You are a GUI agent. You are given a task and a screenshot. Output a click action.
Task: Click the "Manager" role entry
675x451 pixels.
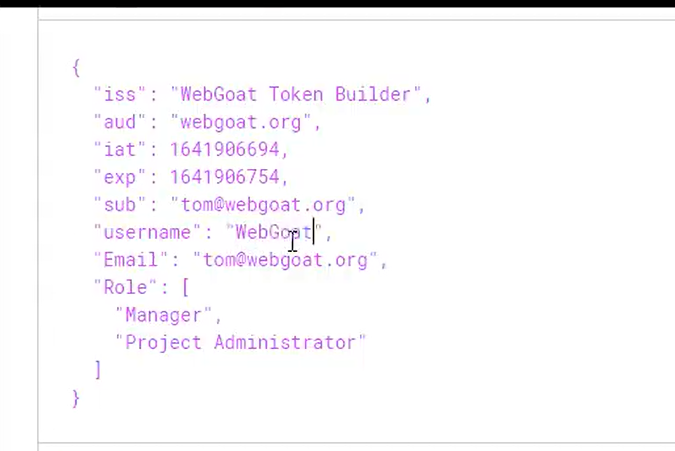coord(164,315)
